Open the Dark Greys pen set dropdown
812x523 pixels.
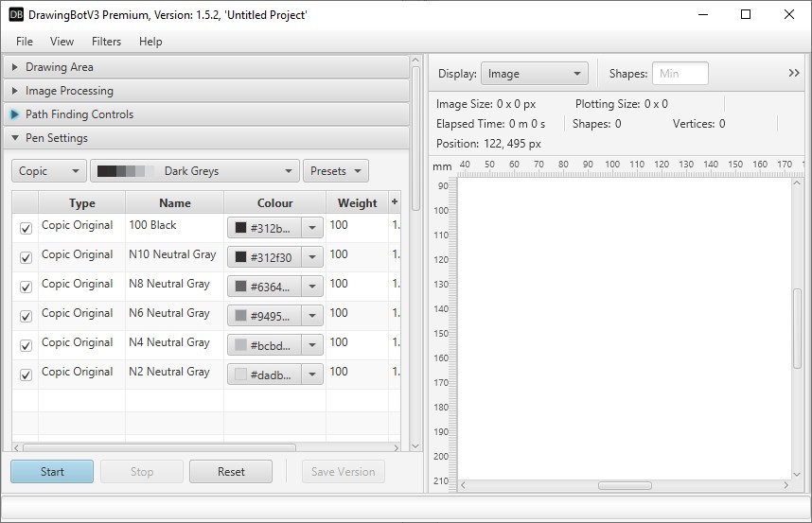(195, 171)
